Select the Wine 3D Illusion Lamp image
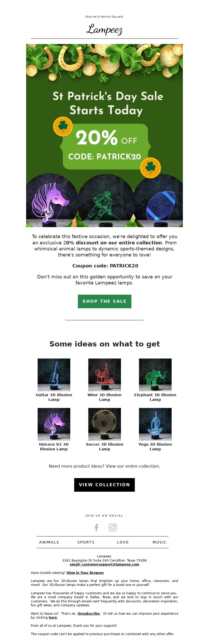 point(104,375)
